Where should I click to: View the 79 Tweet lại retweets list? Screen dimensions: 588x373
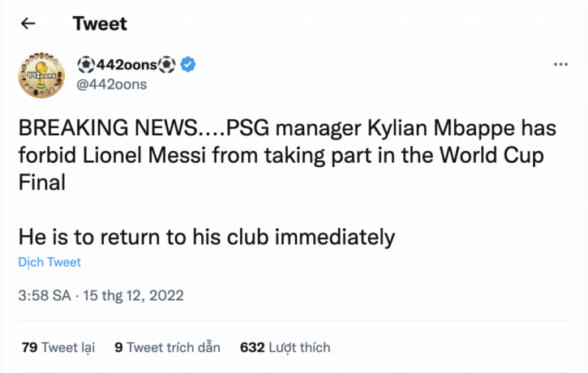coord(58,347)
